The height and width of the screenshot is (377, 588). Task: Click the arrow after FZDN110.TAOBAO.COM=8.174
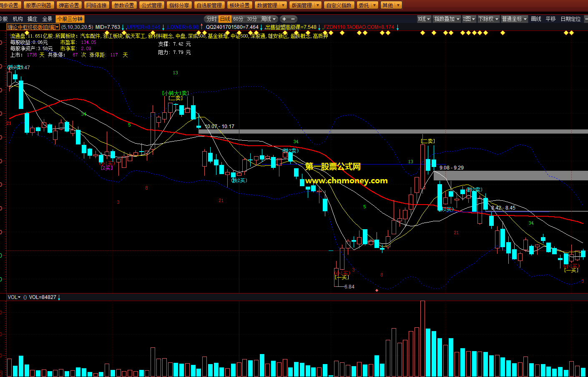click(x=397, y=27)
